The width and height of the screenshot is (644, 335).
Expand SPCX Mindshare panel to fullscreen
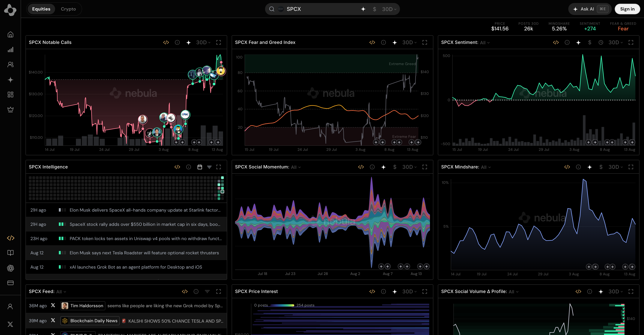tap(631, 167)
